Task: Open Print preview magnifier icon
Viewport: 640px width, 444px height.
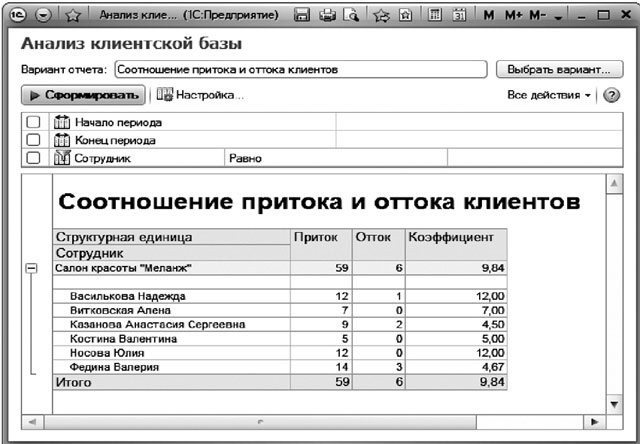Action: click(x=351, y=15)
